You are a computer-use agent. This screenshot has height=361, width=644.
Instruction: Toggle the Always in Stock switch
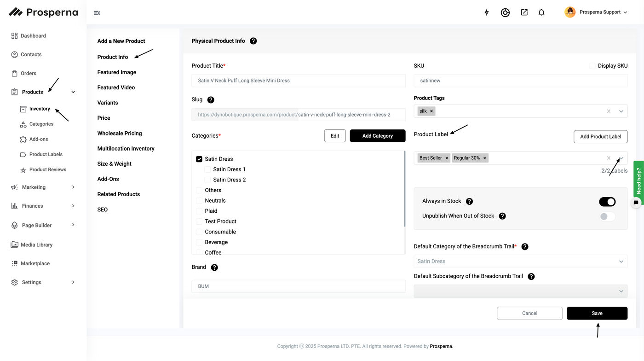[607, 202]
